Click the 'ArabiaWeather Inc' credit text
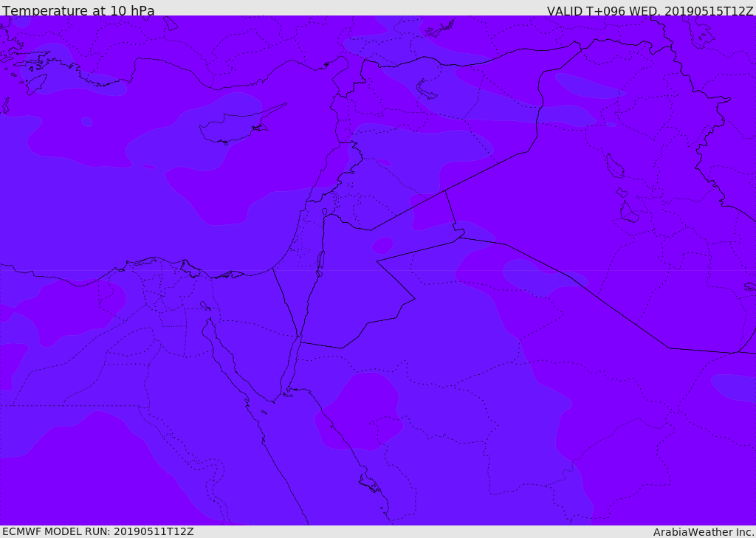 703,532
